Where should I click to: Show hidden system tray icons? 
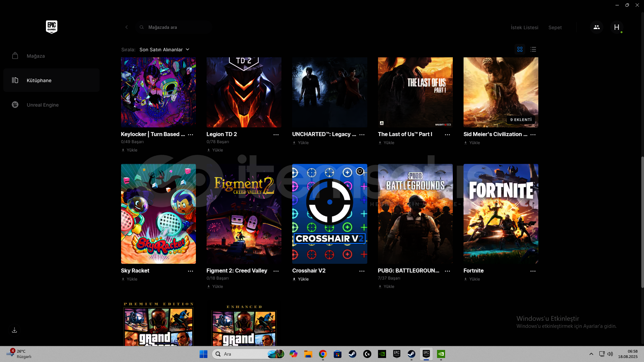pos(591,354)
